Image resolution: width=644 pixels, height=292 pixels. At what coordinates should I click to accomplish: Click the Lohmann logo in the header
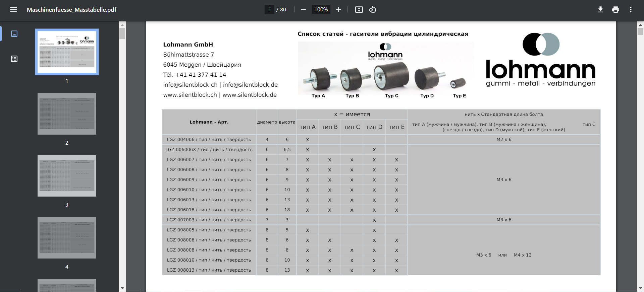tap(540, 60)
